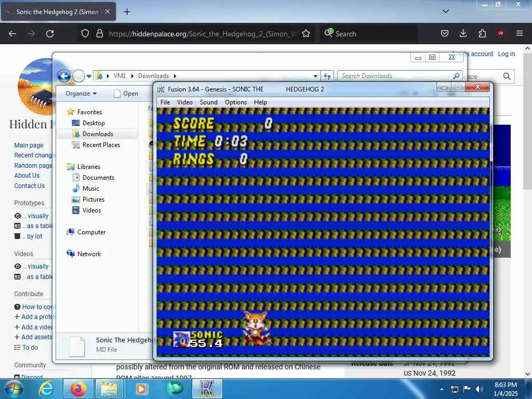This screenshot has width=532, height=399.
Task: Select Libraries in Explorer sidebar
Action: [88, 167]
